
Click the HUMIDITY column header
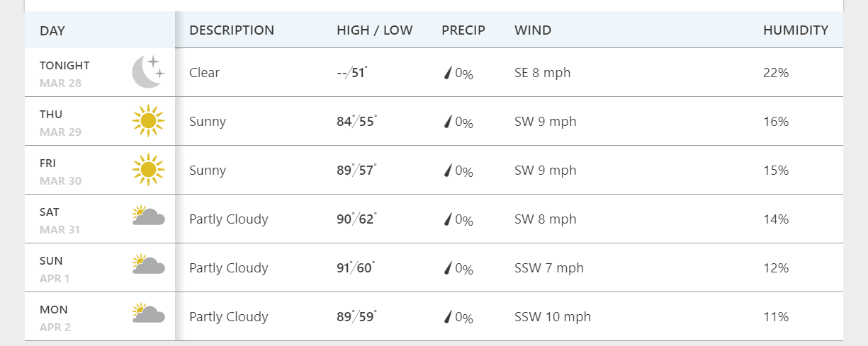(795, 30)
